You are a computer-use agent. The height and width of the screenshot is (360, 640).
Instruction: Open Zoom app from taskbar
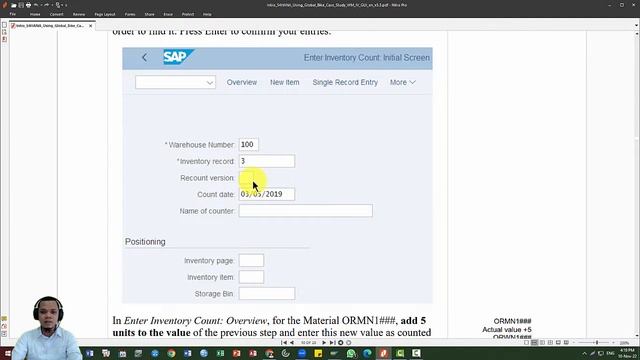tap(302, 353)
